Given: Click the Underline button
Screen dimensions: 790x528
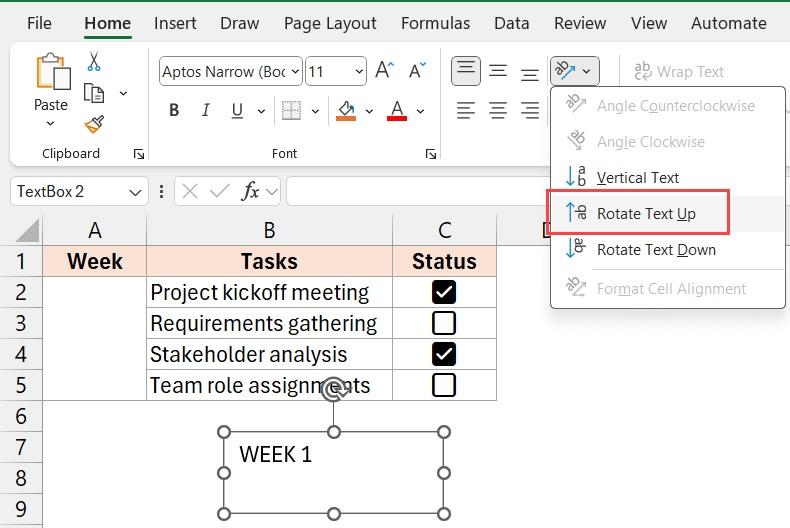Looking at the screenshot, I should pos(238,111).
